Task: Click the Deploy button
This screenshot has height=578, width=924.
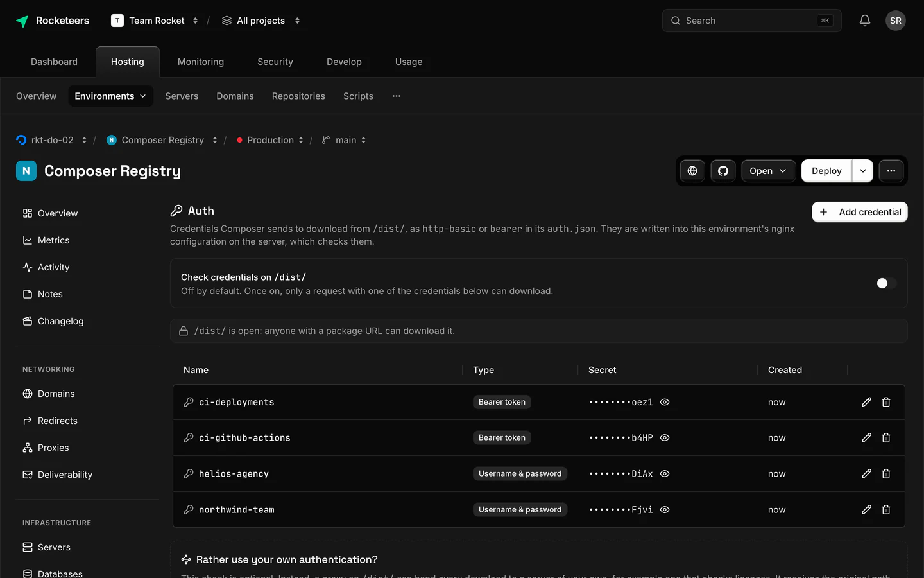Action: 826,171
